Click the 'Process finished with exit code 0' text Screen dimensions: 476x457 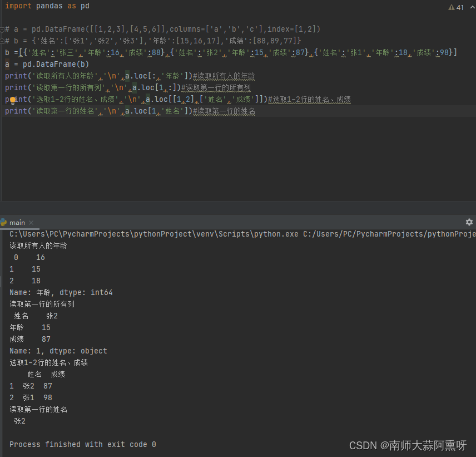point(83,445)
